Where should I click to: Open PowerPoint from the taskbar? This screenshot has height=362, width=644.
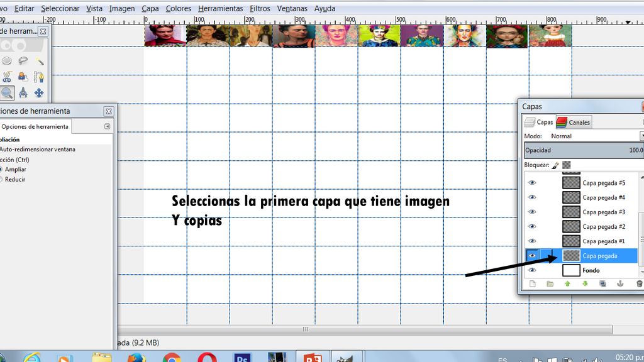tap(313, 357)
